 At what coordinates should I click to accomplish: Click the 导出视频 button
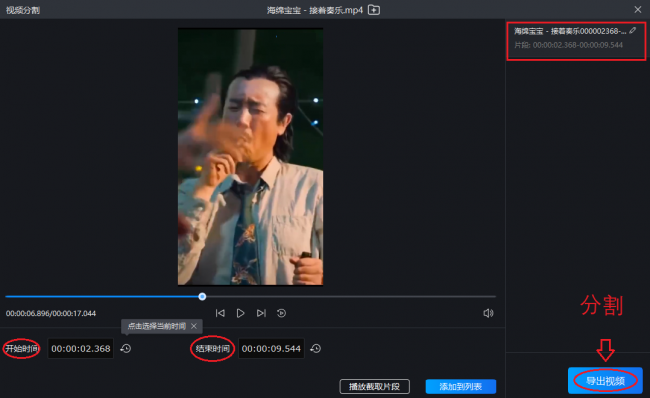(x=605, y=381)
